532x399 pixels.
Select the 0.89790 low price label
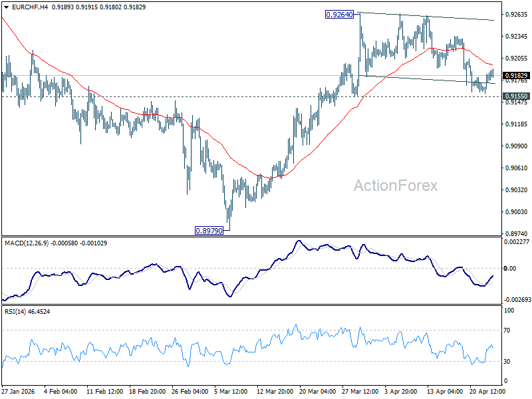[x=209, y=231]
